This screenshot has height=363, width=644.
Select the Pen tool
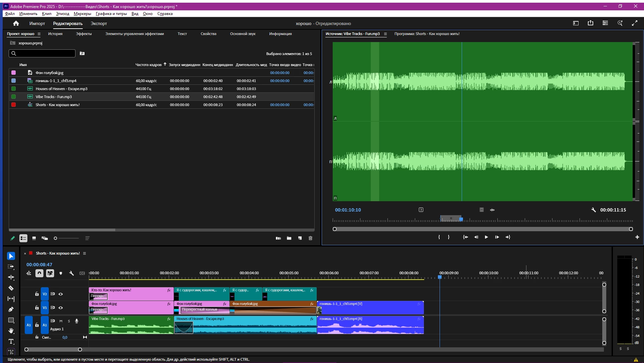11,309
